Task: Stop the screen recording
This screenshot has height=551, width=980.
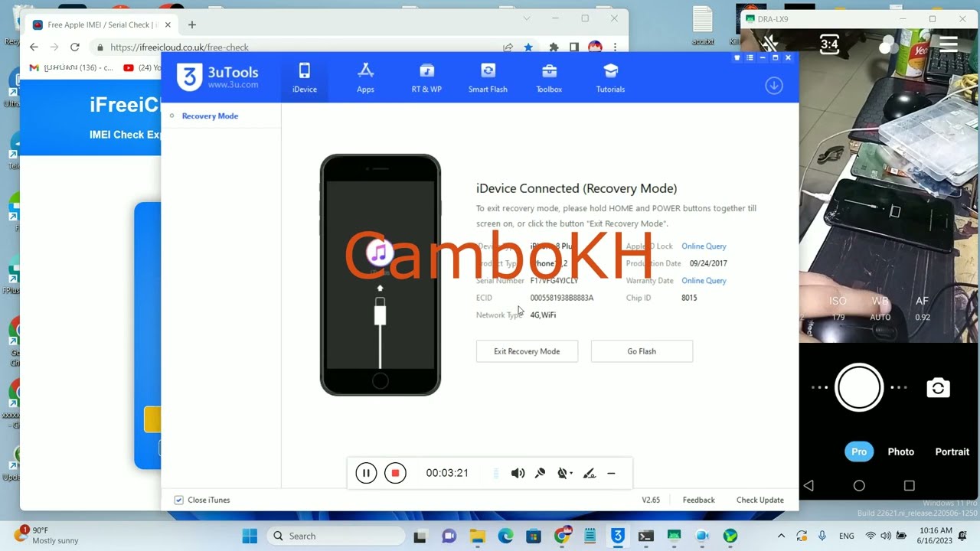Action: coord(395,473)
